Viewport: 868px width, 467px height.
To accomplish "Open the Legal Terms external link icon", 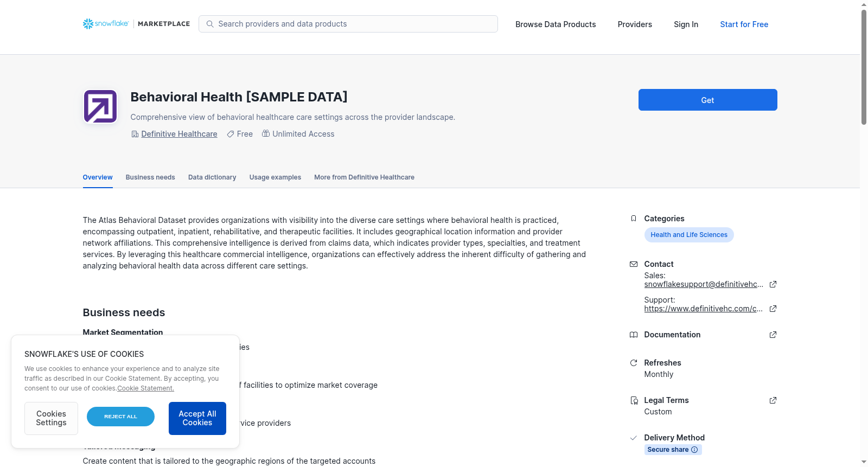I will point(773,400).
